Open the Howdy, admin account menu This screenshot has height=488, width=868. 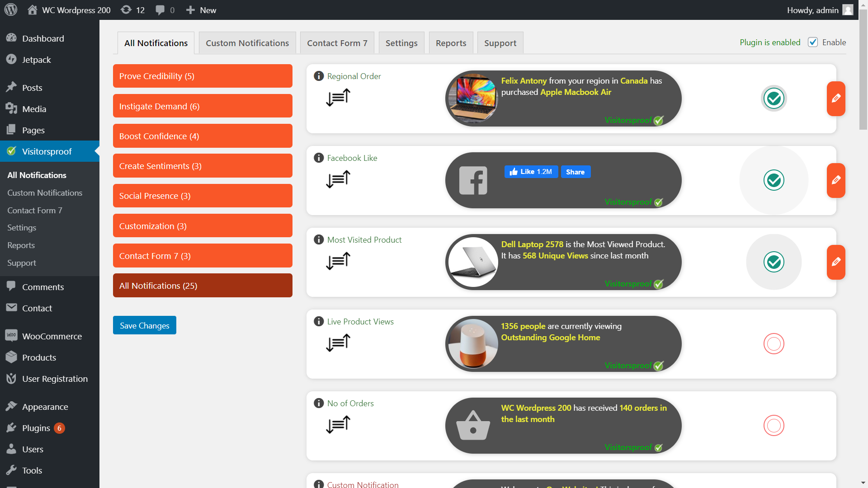[820, 10]
